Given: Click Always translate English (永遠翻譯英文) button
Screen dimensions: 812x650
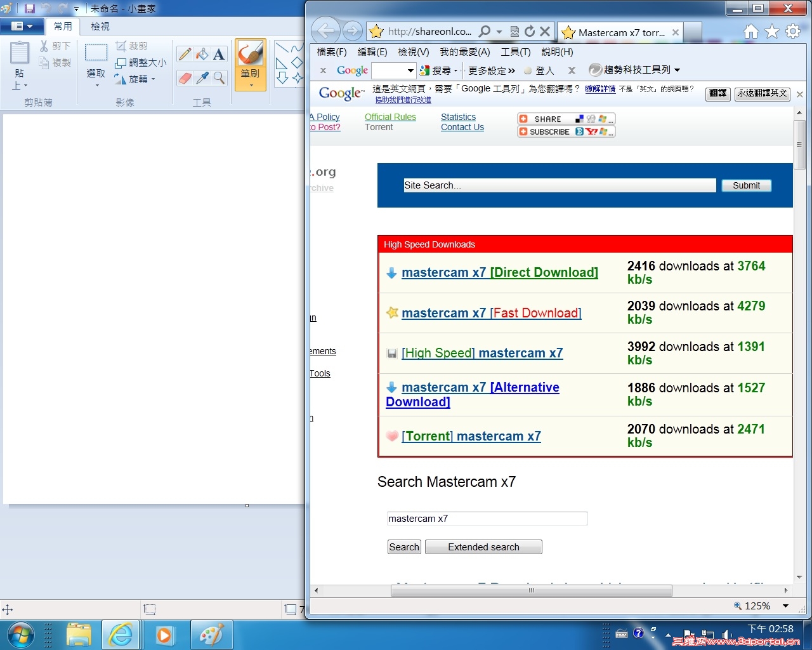Looking at the screenshot, I should pos(763,93).
